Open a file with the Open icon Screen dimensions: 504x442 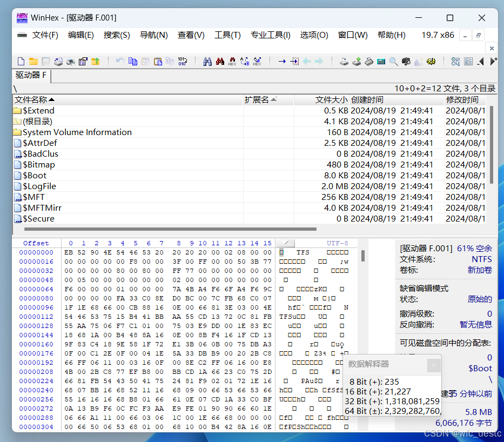(33, 61)
